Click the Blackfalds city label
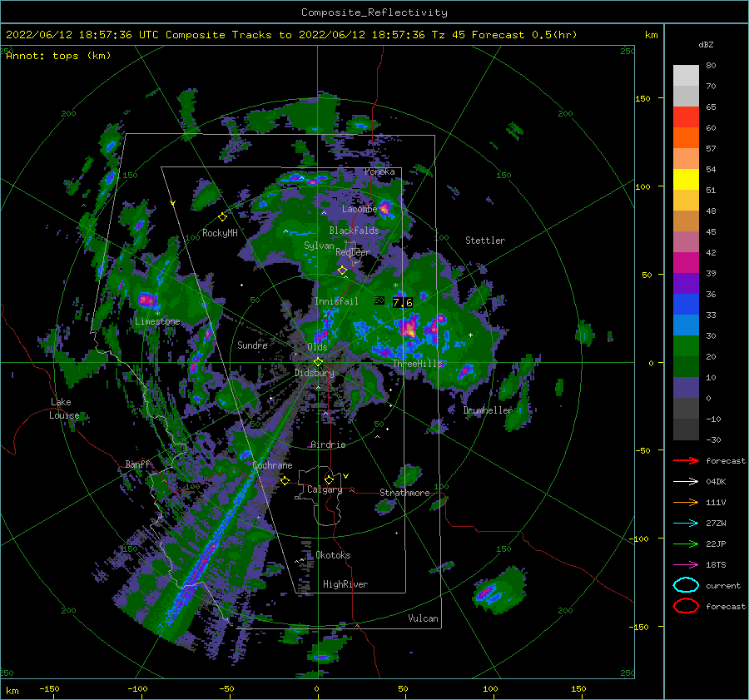Viewport: 749px width, 700px height. click(354, 231)
